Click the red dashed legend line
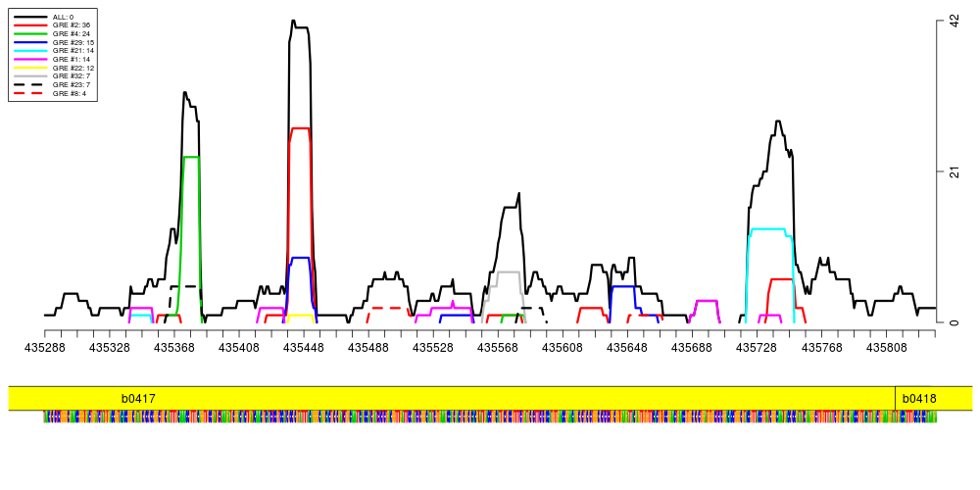Image resolution: width=980 pixels, height=490 pixels. 28,93
